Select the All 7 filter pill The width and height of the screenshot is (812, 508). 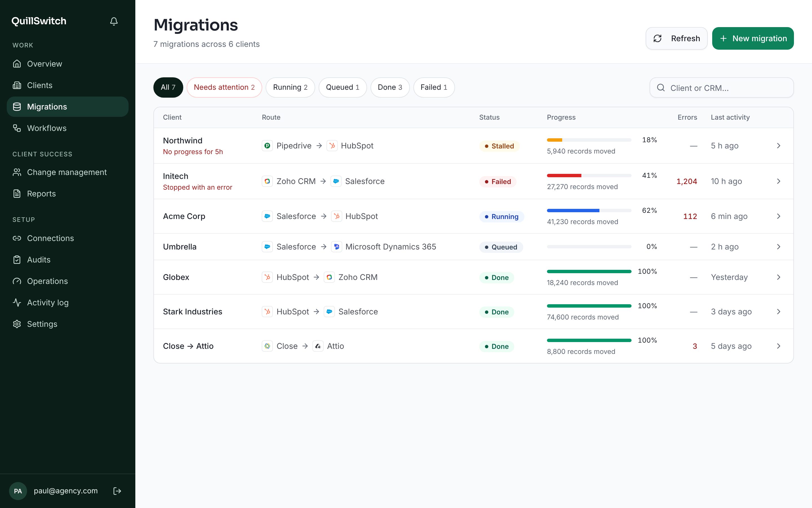click(168, 87)
